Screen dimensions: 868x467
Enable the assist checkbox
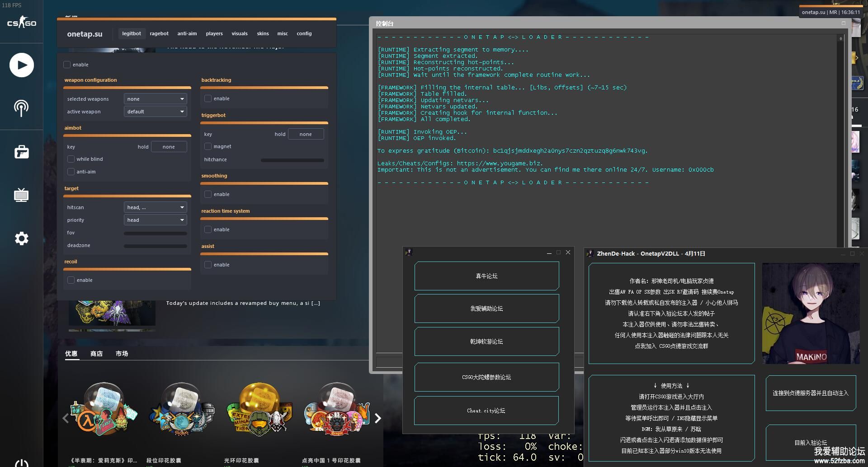coord(208,265)
